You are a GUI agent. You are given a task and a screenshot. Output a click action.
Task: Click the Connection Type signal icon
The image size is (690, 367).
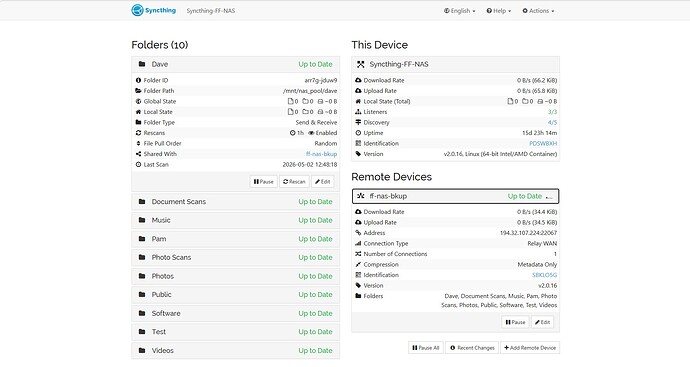(x=358, y=243)
